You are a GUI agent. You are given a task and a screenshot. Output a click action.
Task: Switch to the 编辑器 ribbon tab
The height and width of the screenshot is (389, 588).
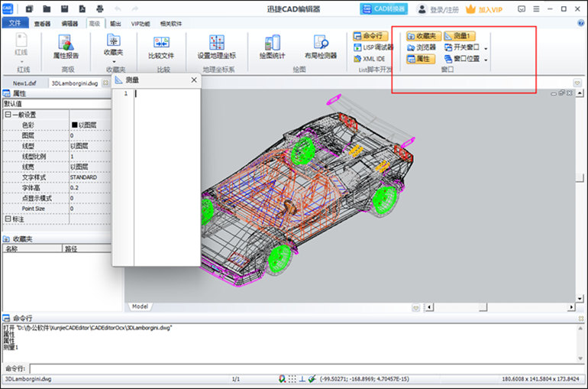click(69, 24)
